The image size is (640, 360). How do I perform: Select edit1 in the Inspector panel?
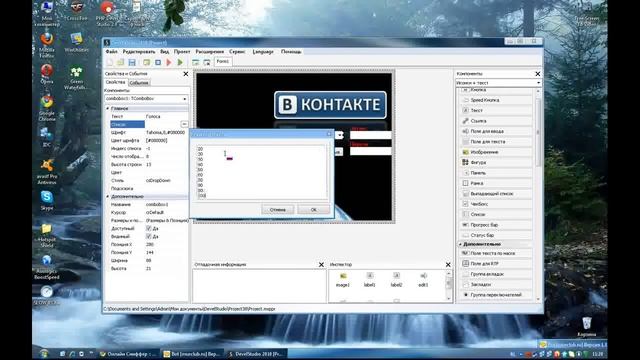click(423, 280)
